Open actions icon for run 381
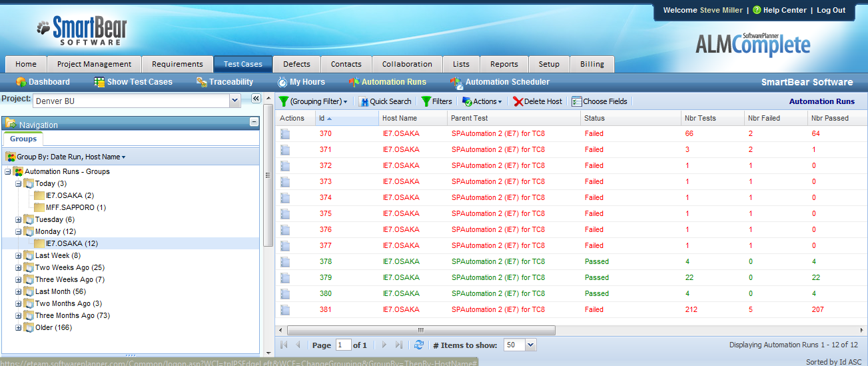This screenshot has width=868, height=366. [286, 309]
